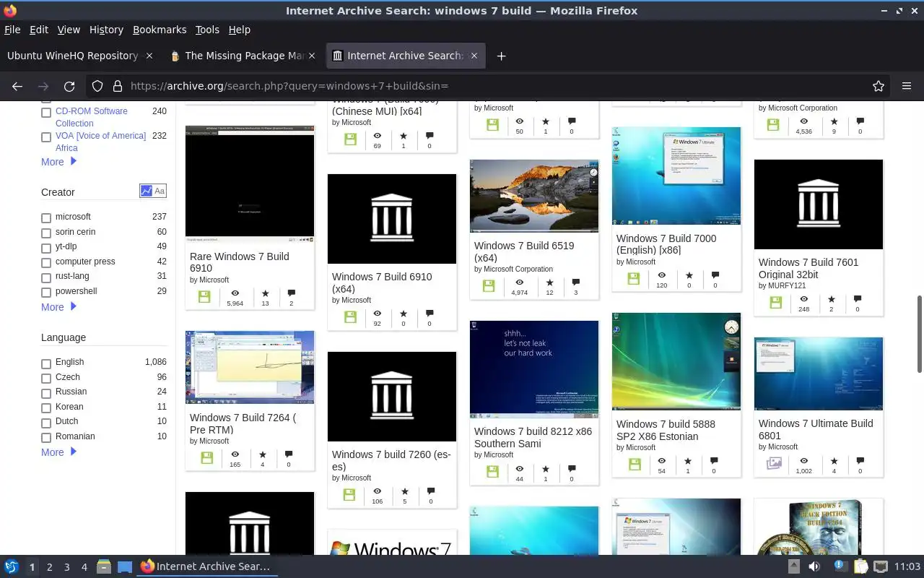Switch Creator facet to chart view icon
Image resolution: width=924 pixels, height=578 pixels.
coord(146,191)
